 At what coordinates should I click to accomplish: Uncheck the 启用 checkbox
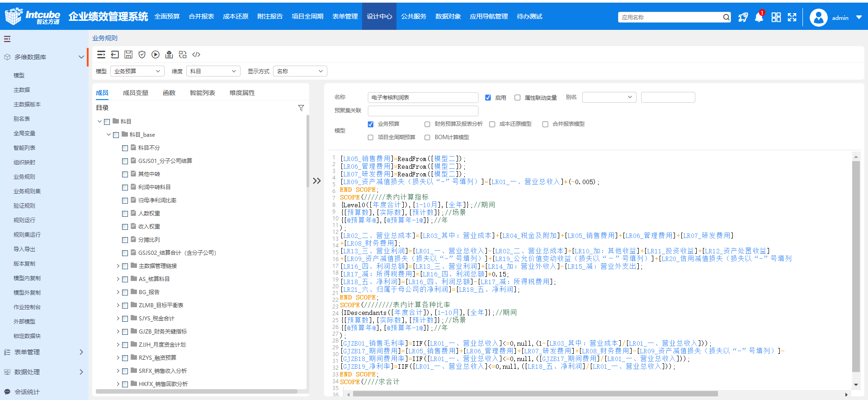pyautogui.click(x=488, y=98)
